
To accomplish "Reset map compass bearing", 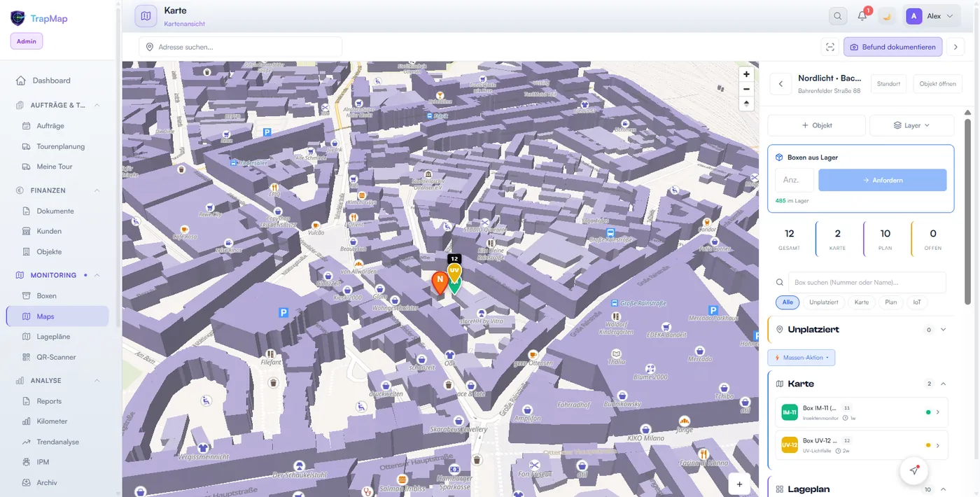I will pos(746,104).
